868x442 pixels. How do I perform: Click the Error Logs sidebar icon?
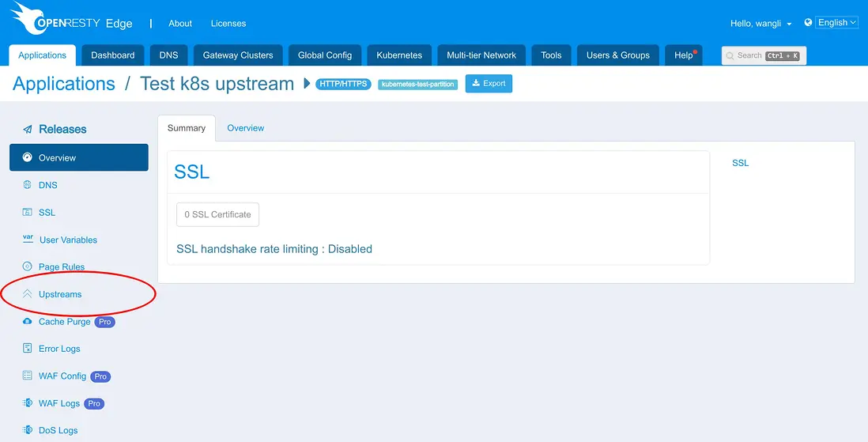pos(27,349)
